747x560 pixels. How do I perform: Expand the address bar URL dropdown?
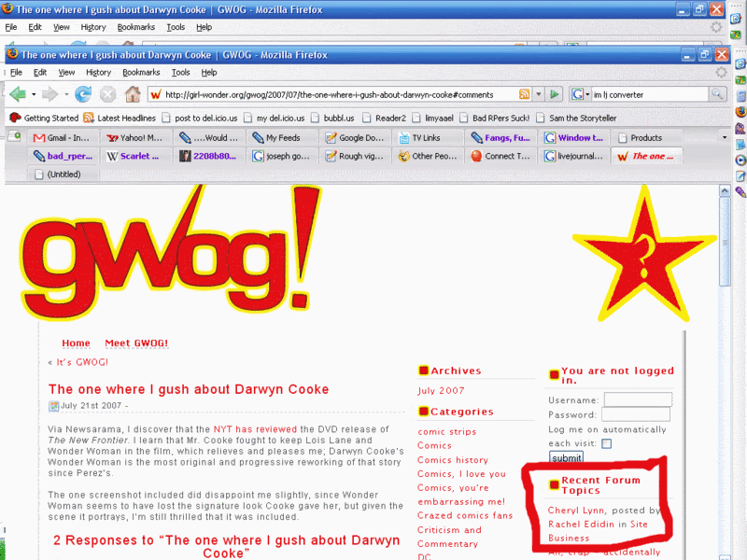[539, 94]
